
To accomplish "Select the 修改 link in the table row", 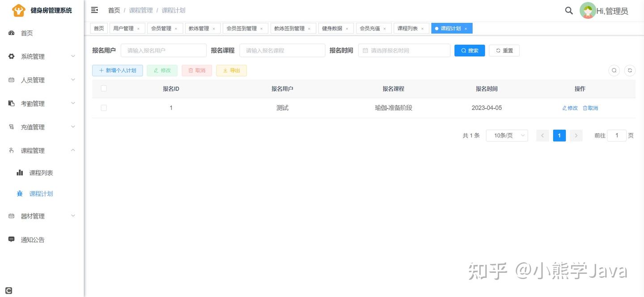I will coord(569,108).
